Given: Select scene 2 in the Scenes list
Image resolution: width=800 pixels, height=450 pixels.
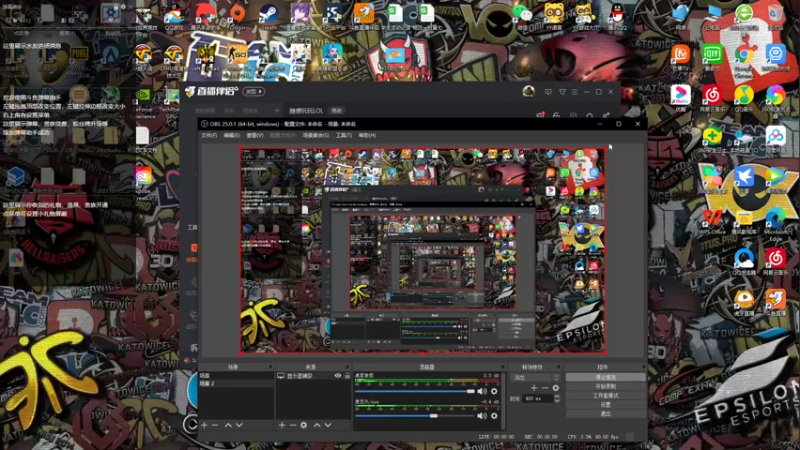Looking at the screenshot, I should tap(236, 383).
